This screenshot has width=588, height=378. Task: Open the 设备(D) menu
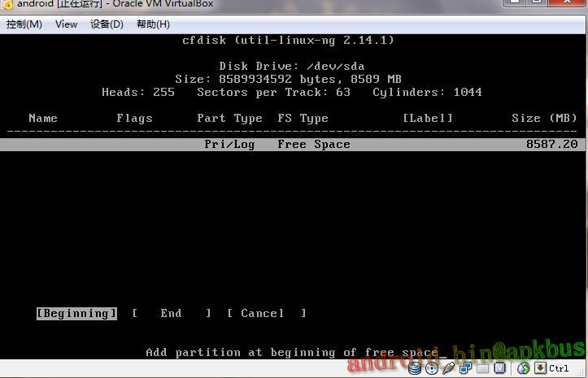[107, 24]
